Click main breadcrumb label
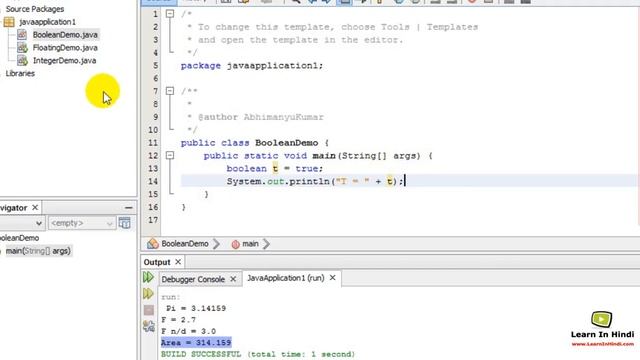Image resolution: width=640 pixels, height=360 pixels. click(x=250, y=244)
